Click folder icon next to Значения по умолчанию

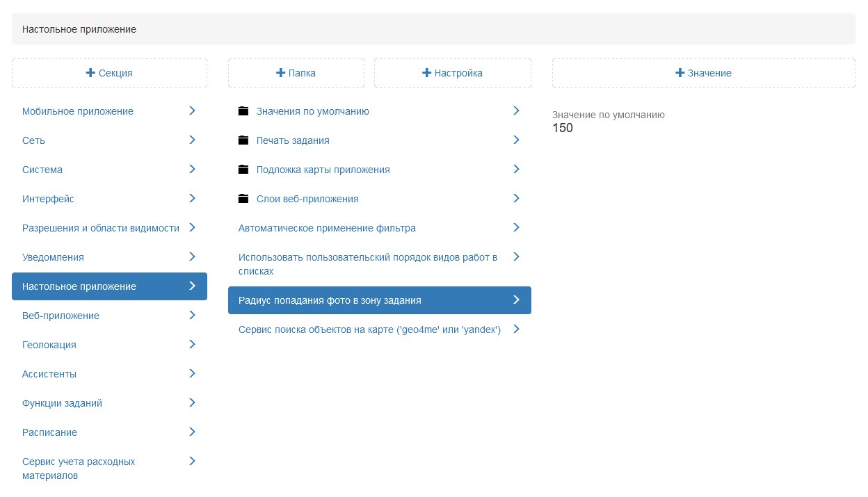(x=243, y=111)
